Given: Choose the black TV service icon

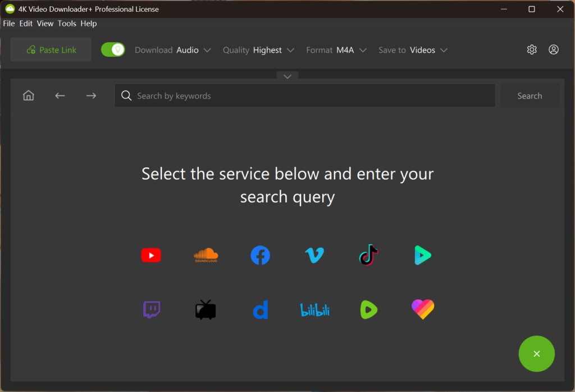Looking at the screenshot, I should pyautogui.click(x=206, y=309).
